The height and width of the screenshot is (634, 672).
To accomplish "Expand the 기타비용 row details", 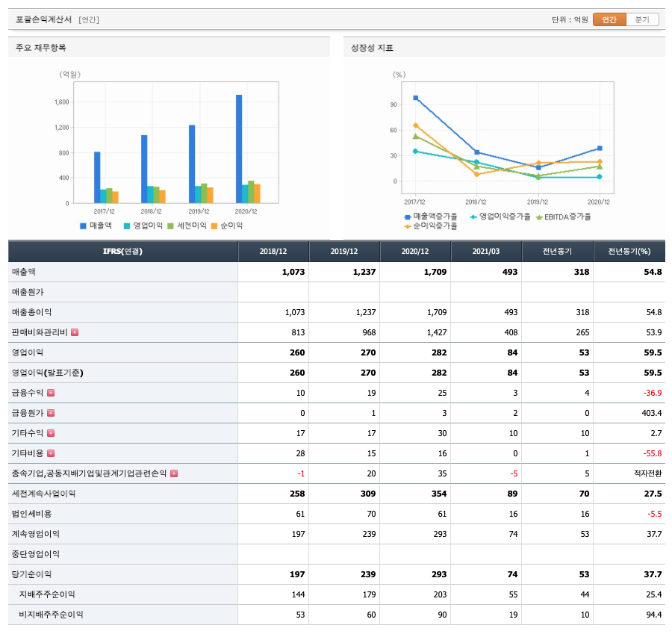I will pos(51,453).
